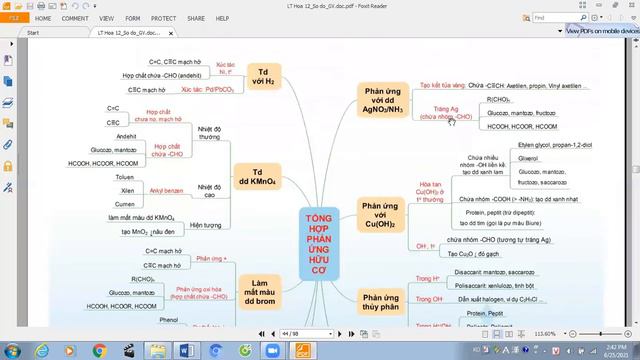Select Continuous Facing view mode
This screenshot has height=360, width=640.
coord(521,334)
